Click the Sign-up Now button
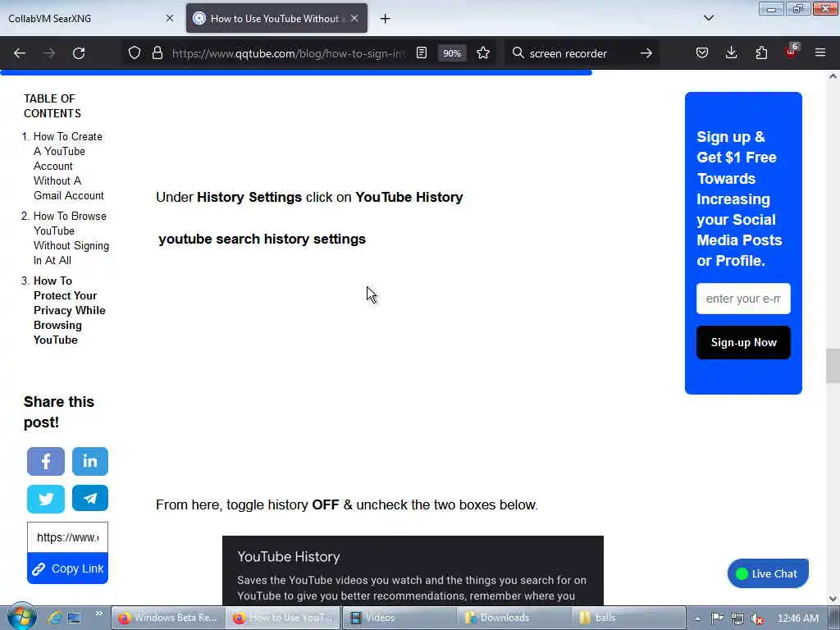840x630 pixels. (x=743, y=342)
